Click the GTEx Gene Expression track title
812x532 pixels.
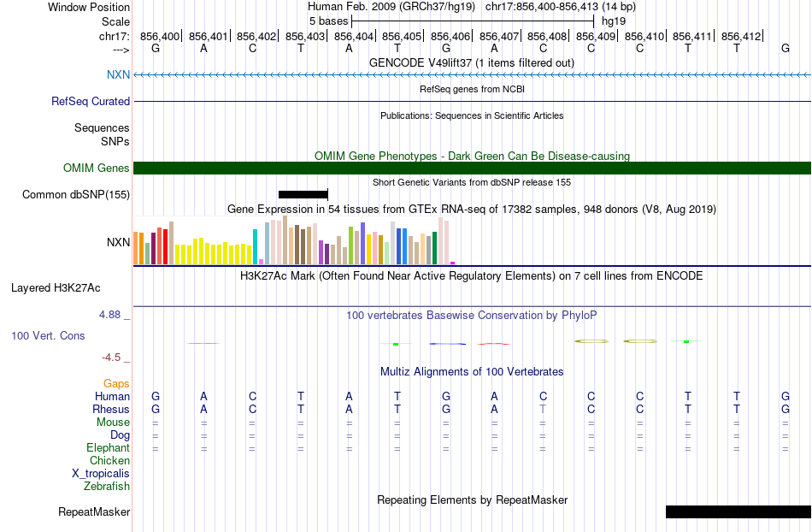coord(472,210)
